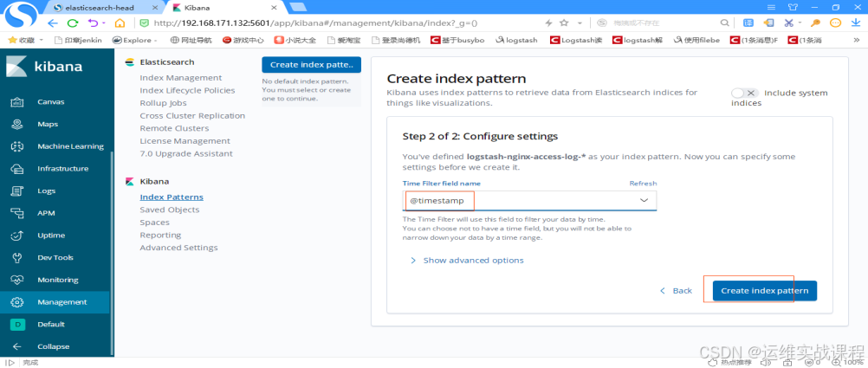
Task: Open Advanced Settings link
Action: [x=178, y=248]
